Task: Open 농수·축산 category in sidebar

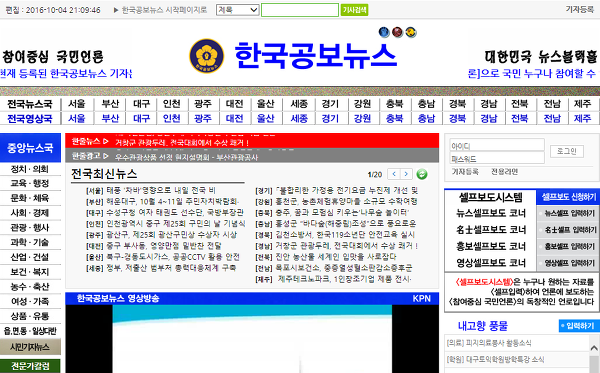Action: click(x=30, y=287)
